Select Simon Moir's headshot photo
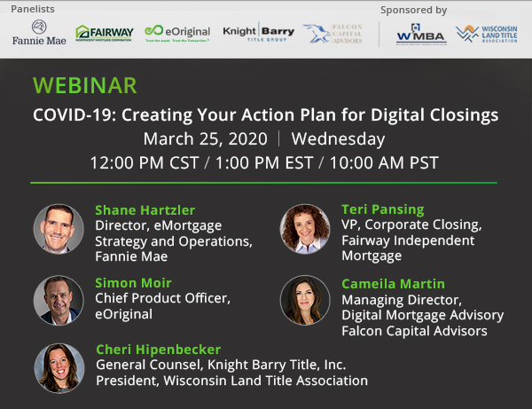Image resolution: width=532 pixels, height=409 pixels. coord(59,301)
